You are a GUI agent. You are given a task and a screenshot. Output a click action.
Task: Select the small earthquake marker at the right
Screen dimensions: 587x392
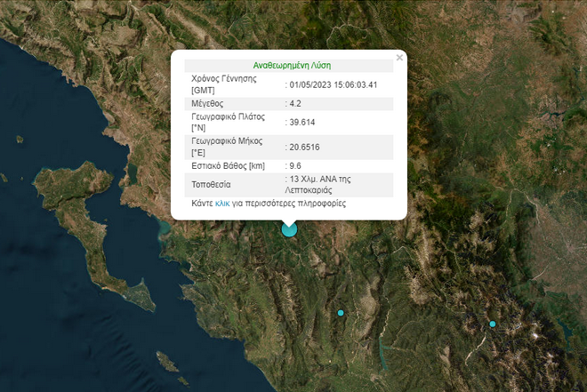coord(492,324)
